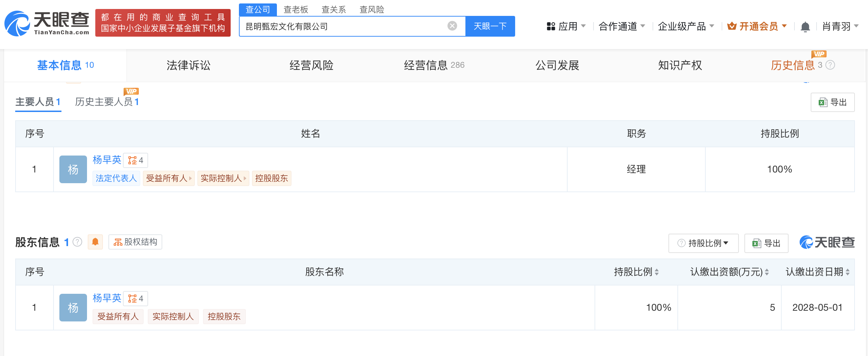Click the help question mark beside 历史信息
The height and width of the screenshot is (356, 868).
coord(830,65)
